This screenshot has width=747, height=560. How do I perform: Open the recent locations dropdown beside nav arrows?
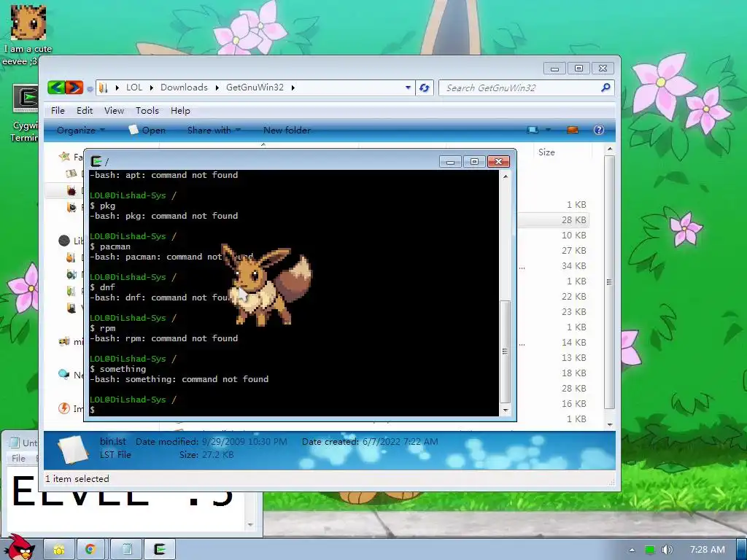coord(90,88)
